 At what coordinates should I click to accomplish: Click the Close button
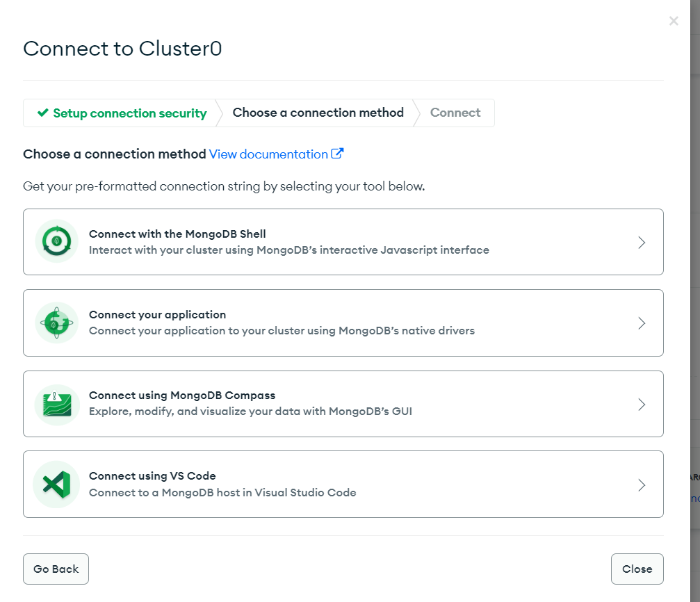coord(637,569)
